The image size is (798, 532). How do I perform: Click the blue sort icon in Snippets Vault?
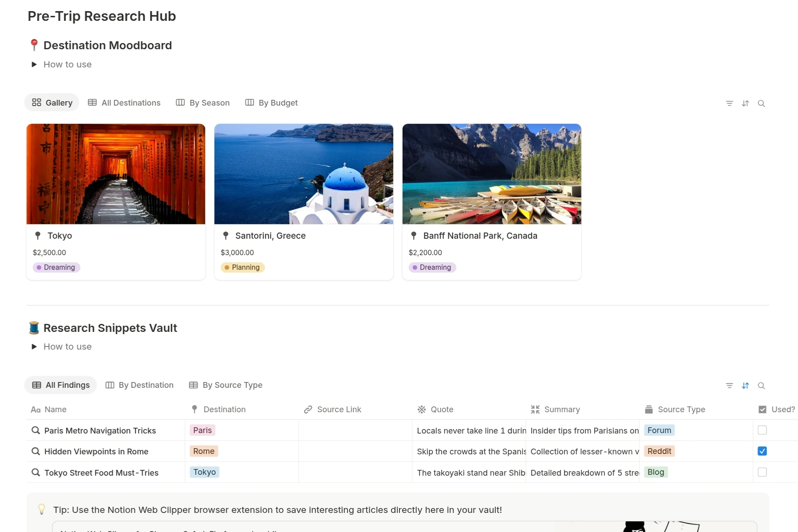pos(745,386)
